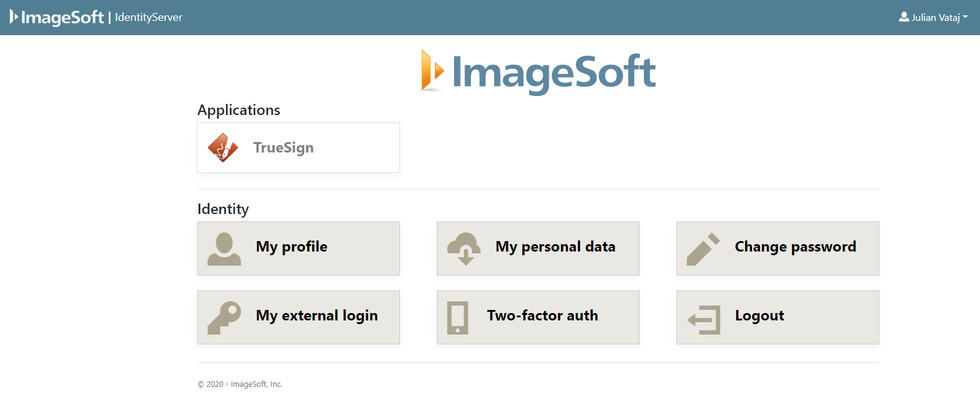Click the Applications section heading

coord(238,110)
